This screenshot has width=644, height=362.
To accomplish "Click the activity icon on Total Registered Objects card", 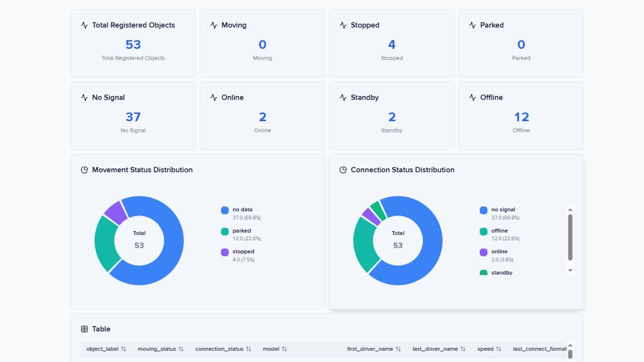I will [85, 25].
